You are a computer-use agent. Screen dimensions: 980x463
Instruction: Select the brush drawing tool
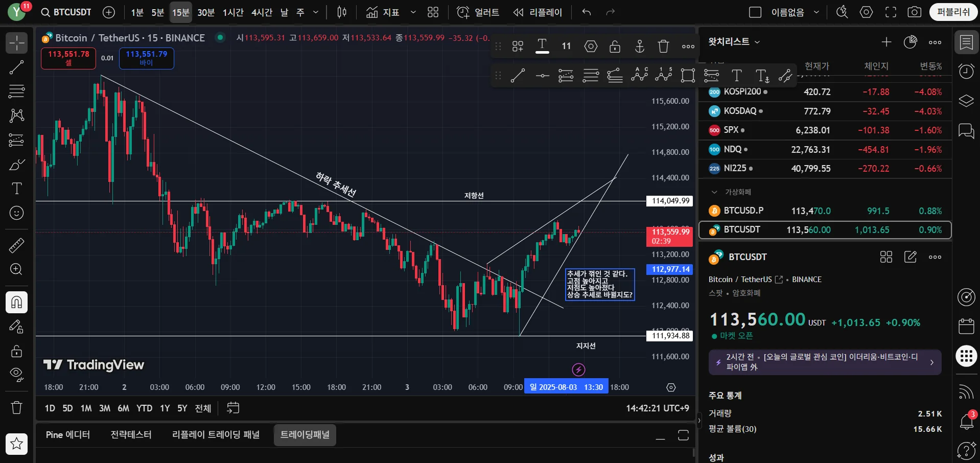pos(16,165)
